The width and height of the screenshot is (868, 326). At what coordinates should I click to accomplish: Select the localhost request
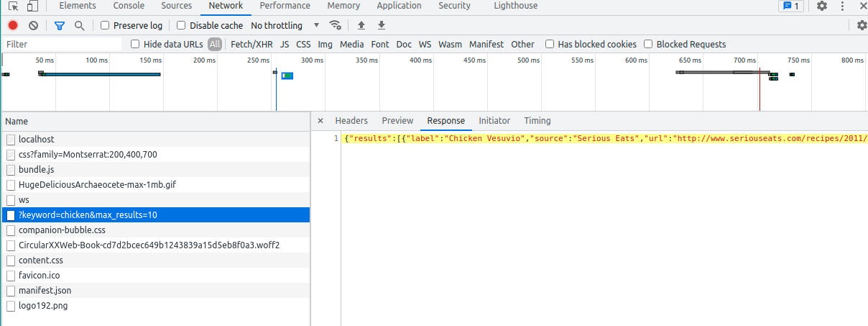tap(156, 140)
